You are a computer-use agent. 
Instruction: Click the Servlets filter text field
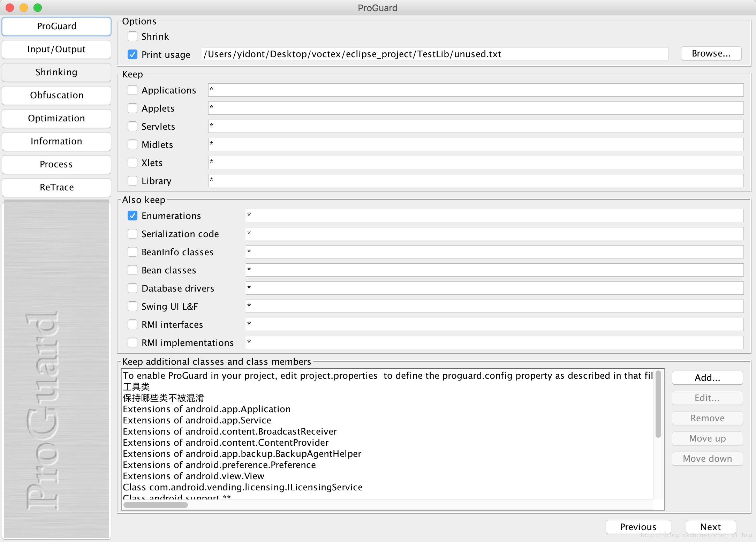click(476, 126)
